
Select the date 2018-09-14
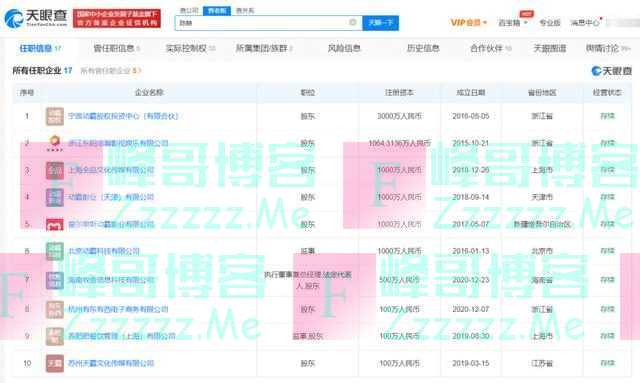click(471, 197)
